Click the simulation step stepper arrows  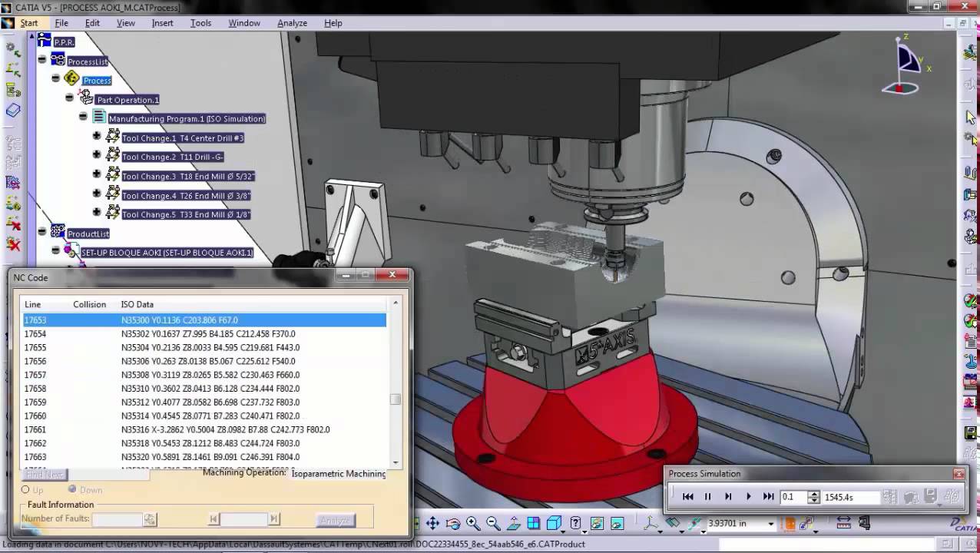pos(814,497)
